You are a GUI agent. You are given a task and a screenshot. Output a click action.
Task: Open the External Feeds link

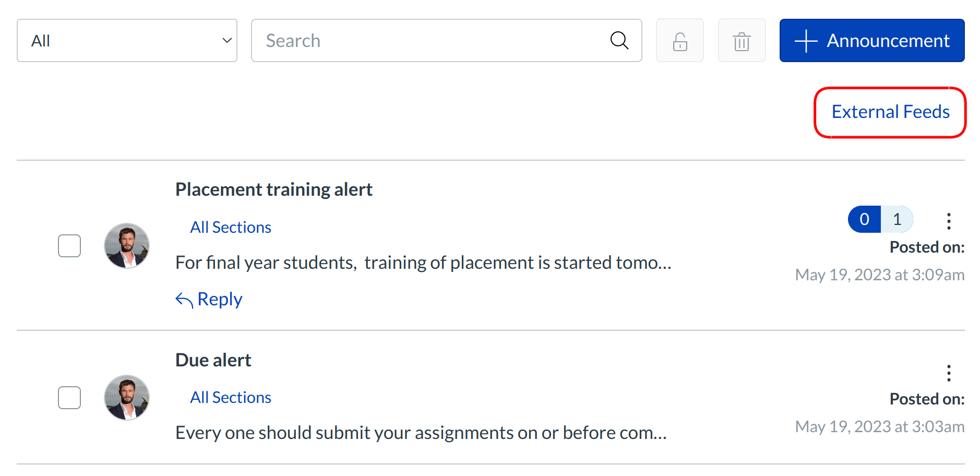(890, 112)
